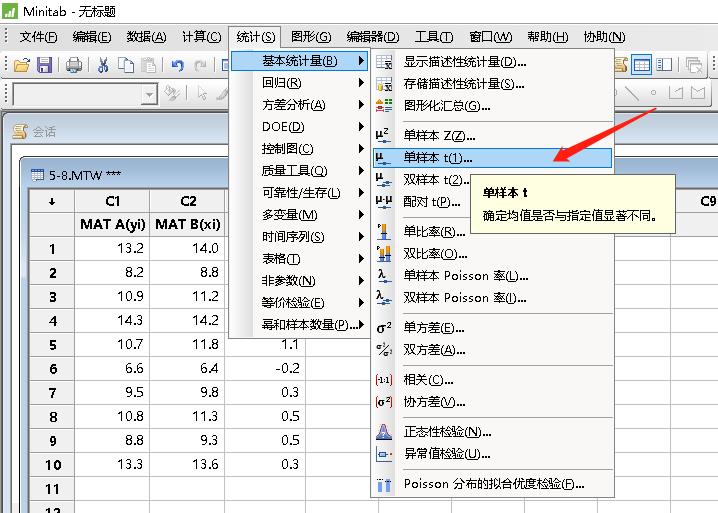Open the 数据(A) menu
Screen dimensions: 718x513
pyautogui.click(x=146, y=37)
